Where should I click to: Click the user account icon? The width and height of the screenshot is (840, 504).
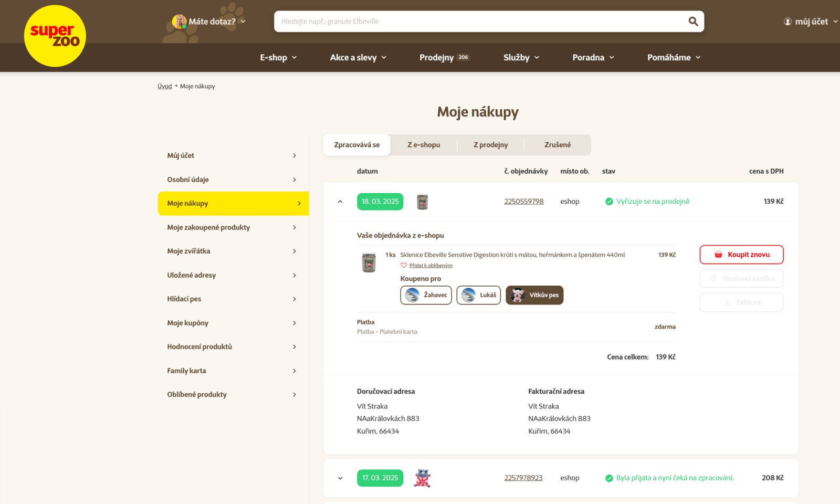click(x=787, y=22)
